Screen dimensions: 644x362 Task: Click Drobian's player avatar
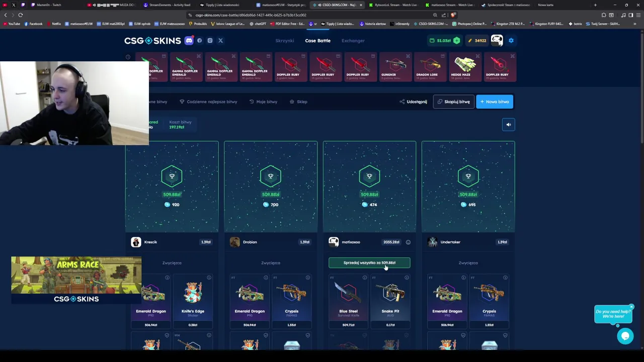[235, 242]
